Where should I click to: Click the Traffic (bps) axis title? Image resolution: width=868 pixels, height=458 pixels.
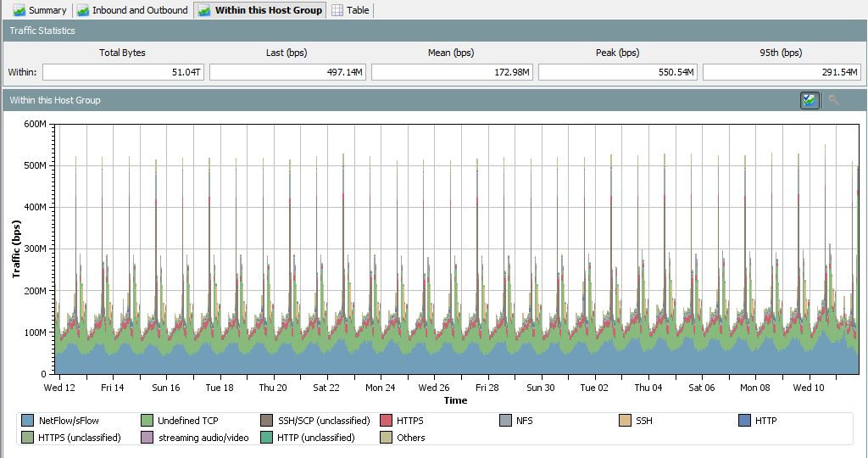click(x=16, y=249)
